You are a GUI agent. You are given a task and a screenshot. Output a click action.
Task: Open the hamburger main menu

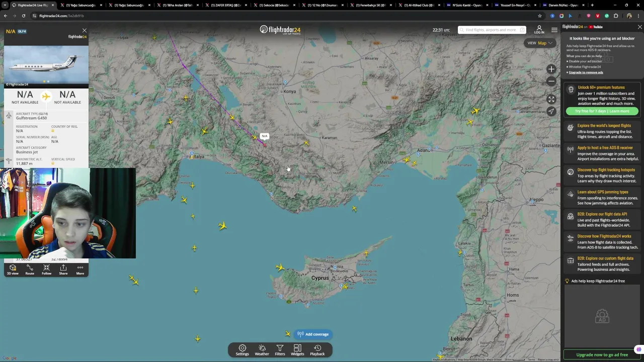[x=554, y=30]
